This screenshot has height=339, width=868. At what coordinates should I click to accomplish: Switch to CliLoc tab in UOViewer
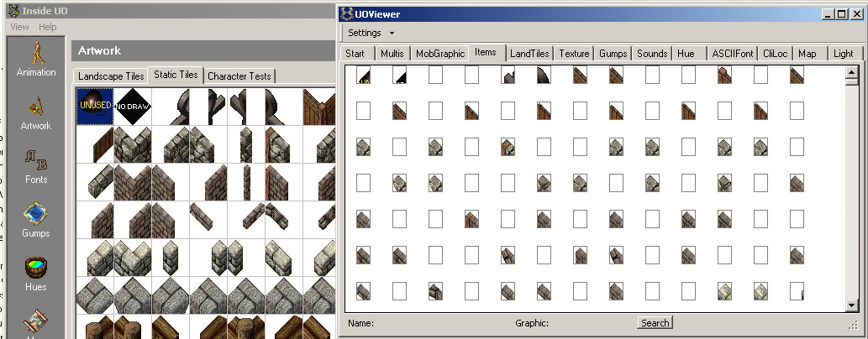click(x=775, y=53)
